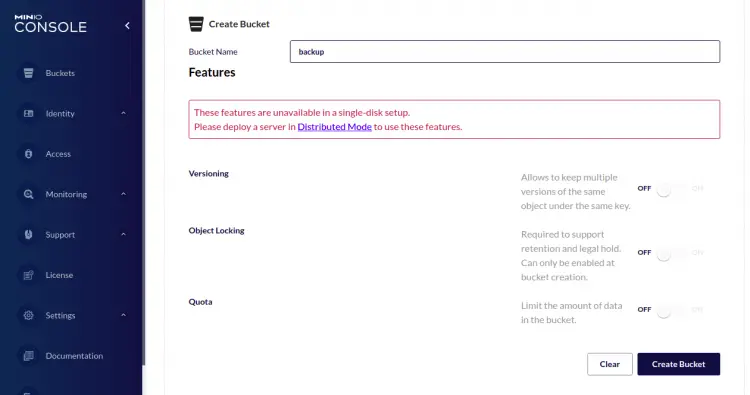Expand the Support submenu chevron
Screen dimensions: 750x395
click(123, 235)
